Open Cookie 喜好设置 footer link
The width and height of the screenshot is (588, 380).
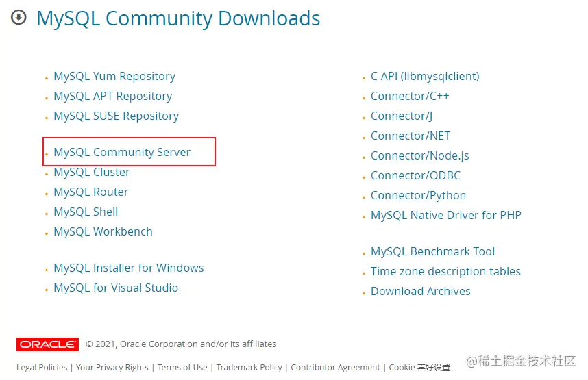pos(419,367)
